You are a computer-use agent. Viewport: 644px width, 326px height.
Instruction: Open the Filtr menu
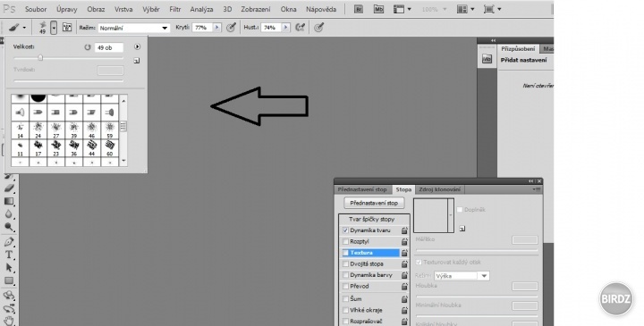pyautogui.click(x=175, y=9)
